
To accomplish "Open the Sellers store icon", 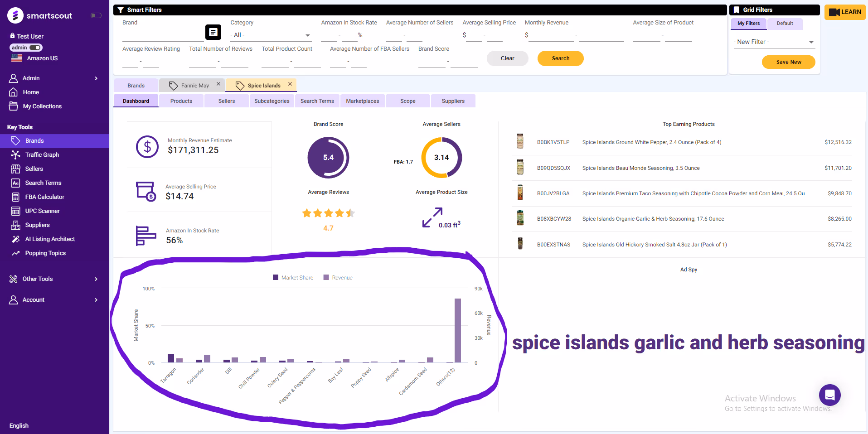I will [x=15, y=169].
